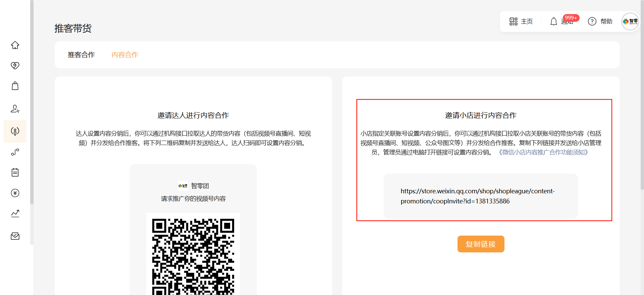The height and width of the screenshot is (295, 644).
Task: Open the yen currency sidebar icon
Action: [x=15, y=193]
